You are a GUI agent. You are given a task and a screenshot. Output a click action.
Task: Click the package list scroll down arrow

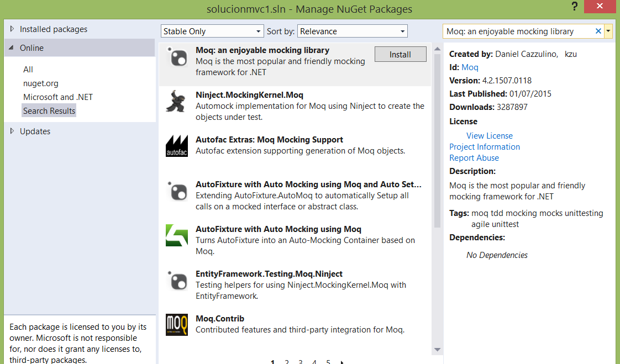437,350
